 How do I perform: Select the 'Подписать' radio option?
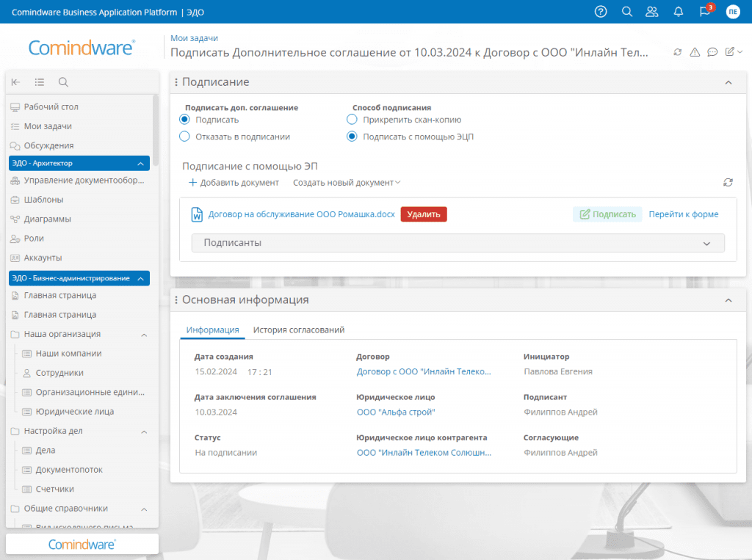(184, 120)
